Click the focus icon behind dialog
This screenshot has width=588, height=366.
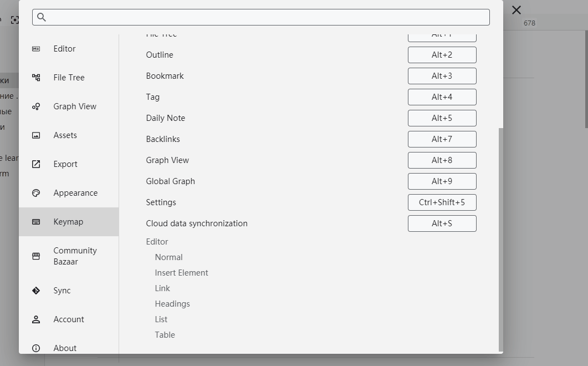14,20
